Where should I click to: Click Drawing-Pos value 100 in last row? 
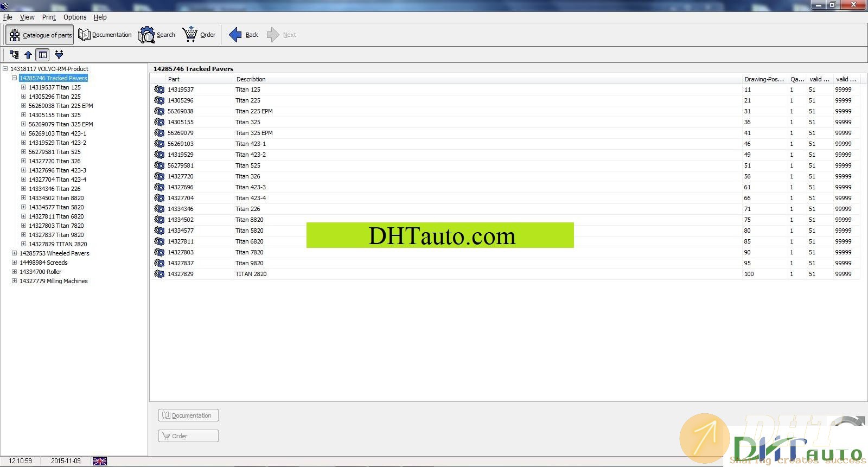coord(749,274)
